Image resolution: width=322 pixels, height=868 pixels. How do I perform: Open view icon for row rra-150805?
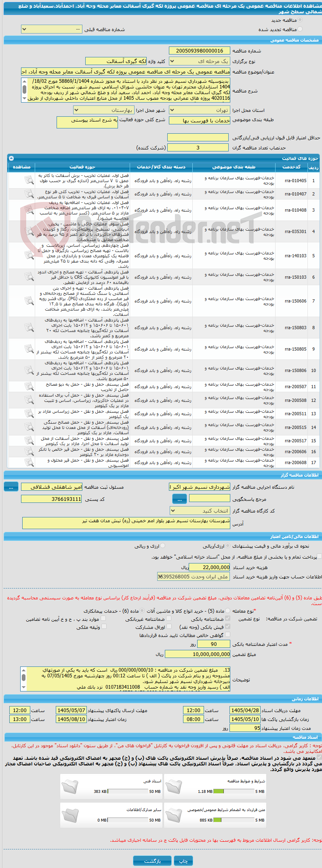tap(29, 349)
